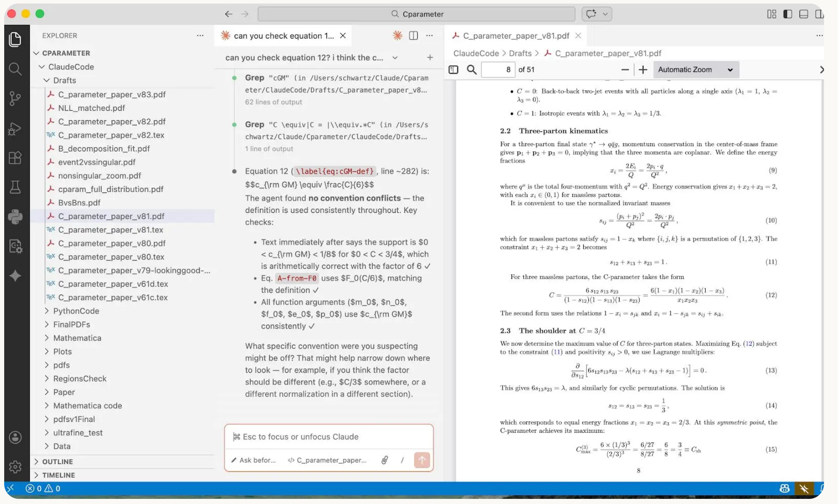Open the Manage gear icon
Screen dimensions: 838x504
click(x=15, y=466)
